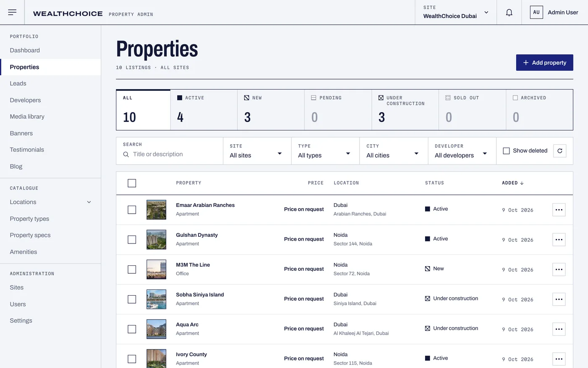Open the Type filter dropdown
Screen dimensions: 588x368
325,151
